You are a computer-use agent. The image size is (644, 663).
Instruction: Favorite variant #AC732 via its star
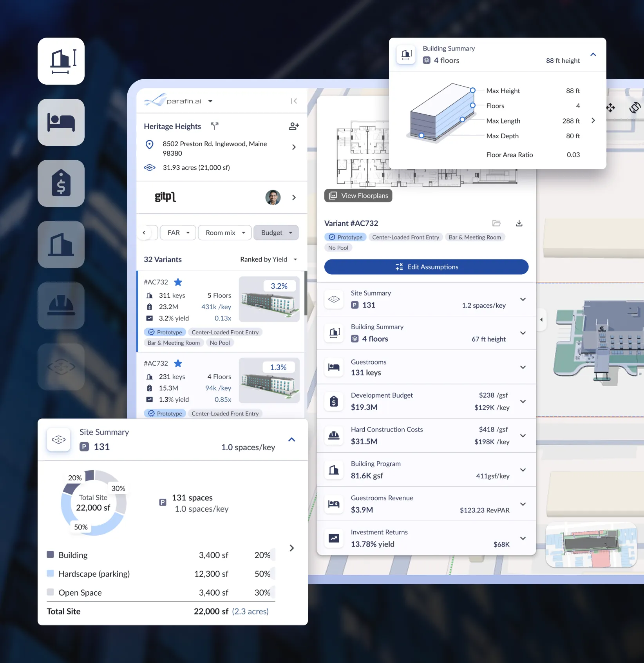178,282
